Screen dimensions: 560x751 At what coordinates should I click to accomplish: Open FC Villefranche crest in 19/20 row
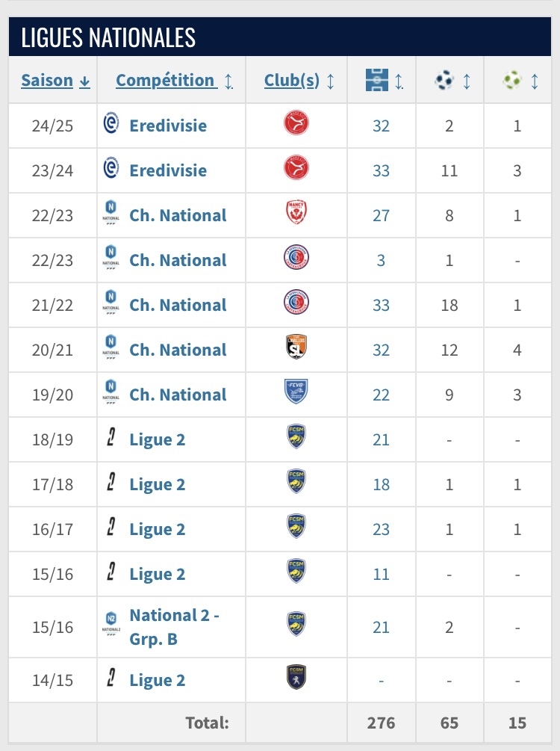296,392
